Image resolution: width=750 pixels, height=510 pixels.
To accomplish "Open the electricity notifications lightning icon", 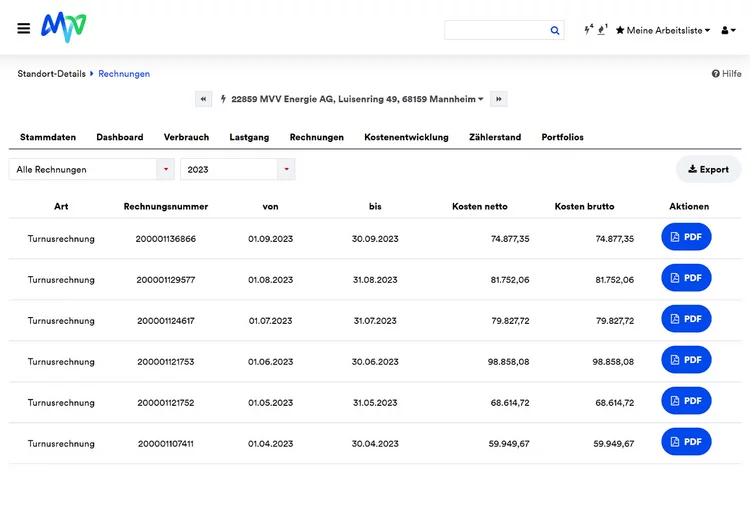I will [588, 30].
